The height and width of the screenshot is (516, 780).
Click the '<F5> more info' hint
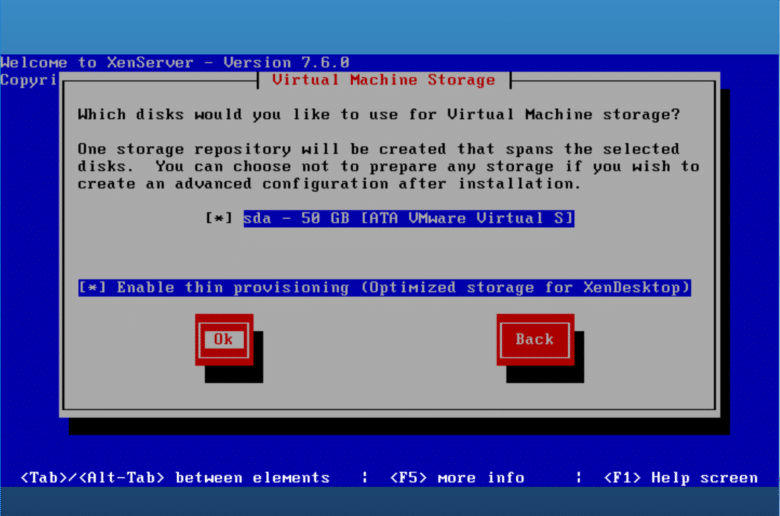(x=457, y=478)
